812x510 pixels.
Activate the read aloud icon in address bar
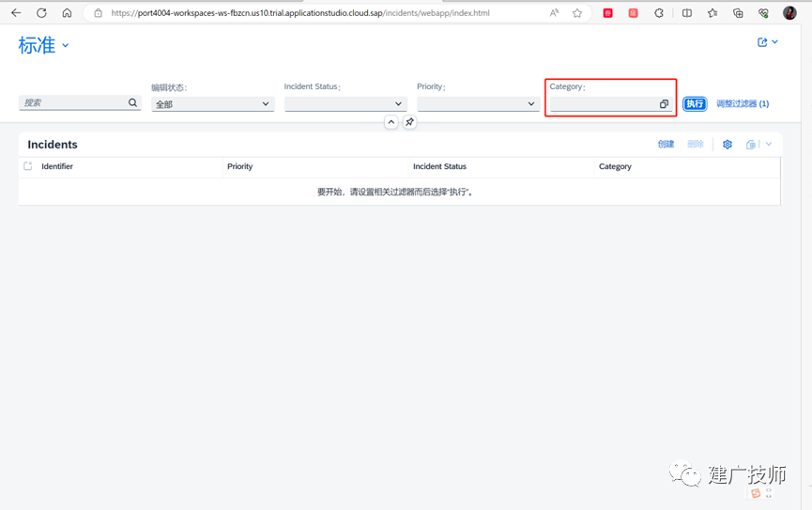pos(554,13)
